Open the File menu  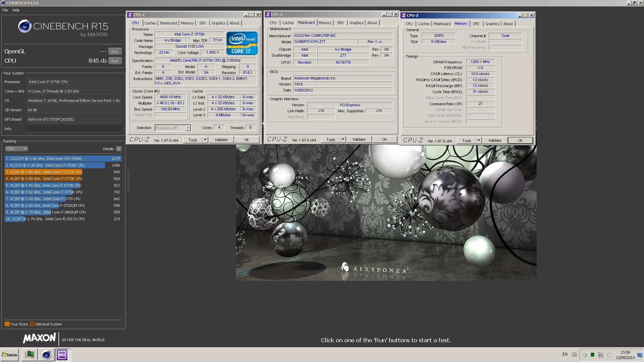(5, 10)
